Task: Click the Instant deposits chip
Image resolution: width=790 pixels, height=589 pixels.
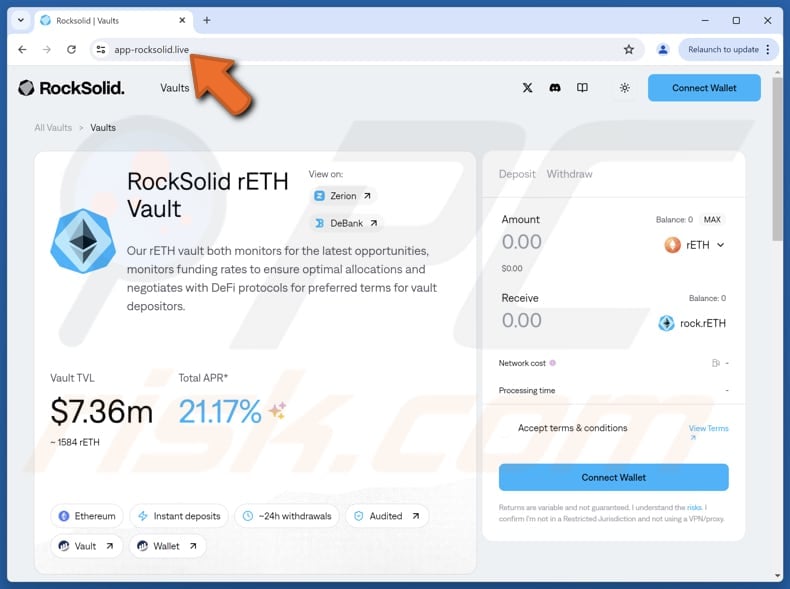Action: point(179,516)
